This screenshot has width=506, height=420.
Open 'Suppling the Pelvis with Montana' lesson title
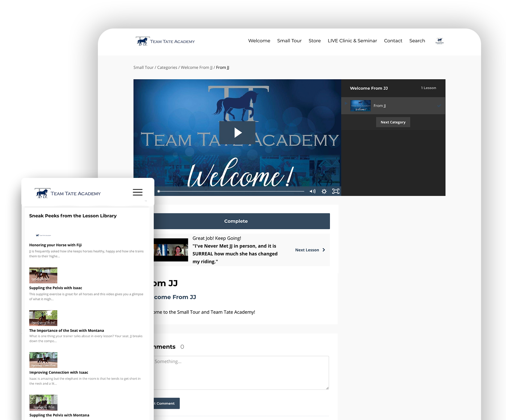59,415
